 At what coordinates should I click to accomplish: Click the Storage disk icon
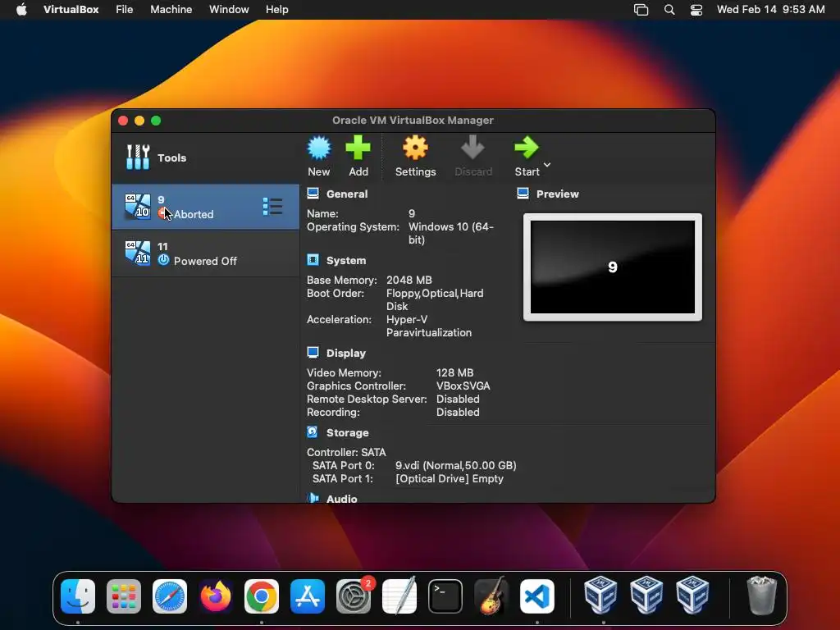(313, 431)
